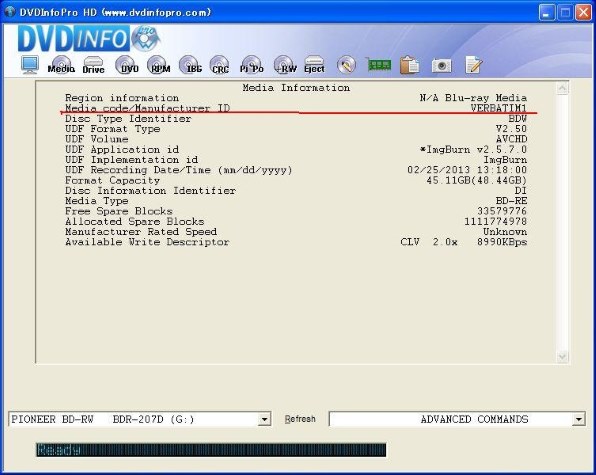Viewport: 596px width, 475px height.
Task: Select the 'Media code/Manufacturer ID' row label
Action: pos(147,108)
